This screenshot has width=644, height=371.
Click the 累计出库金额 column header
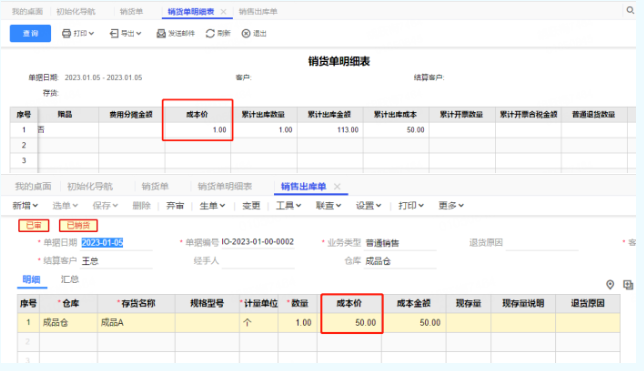330,114
